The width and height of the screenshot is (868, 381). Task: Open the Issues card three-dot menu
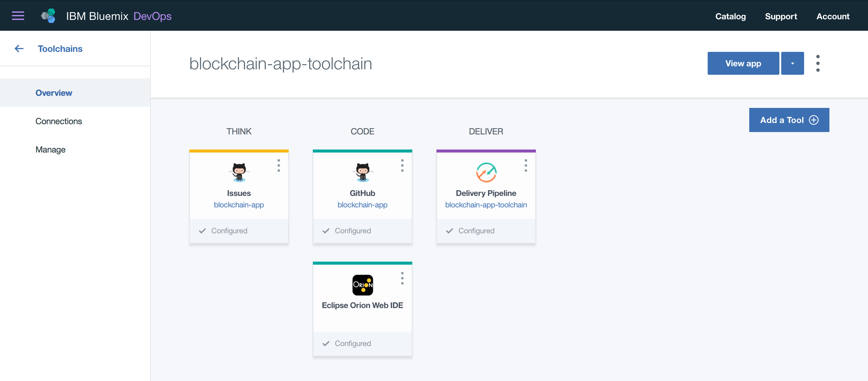coord(279,165)
